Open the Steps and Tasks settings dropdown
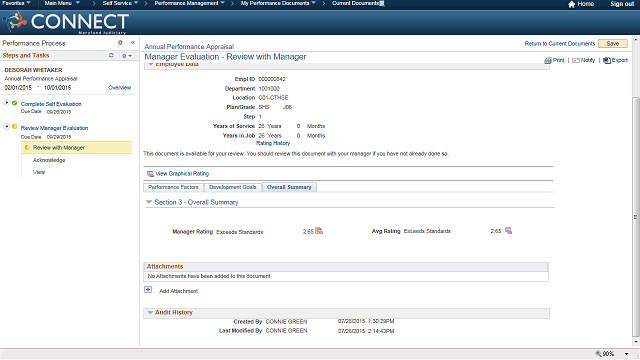 coord(127,56)
